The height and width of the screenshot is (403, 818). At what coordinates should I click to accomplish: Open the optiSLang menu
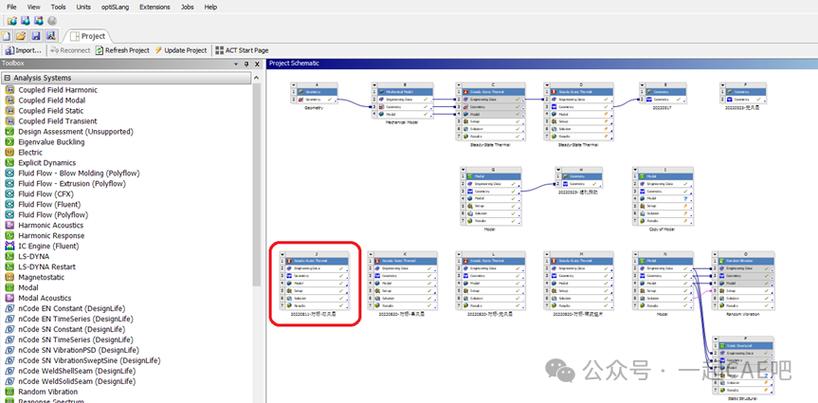[x=115, y=7]
